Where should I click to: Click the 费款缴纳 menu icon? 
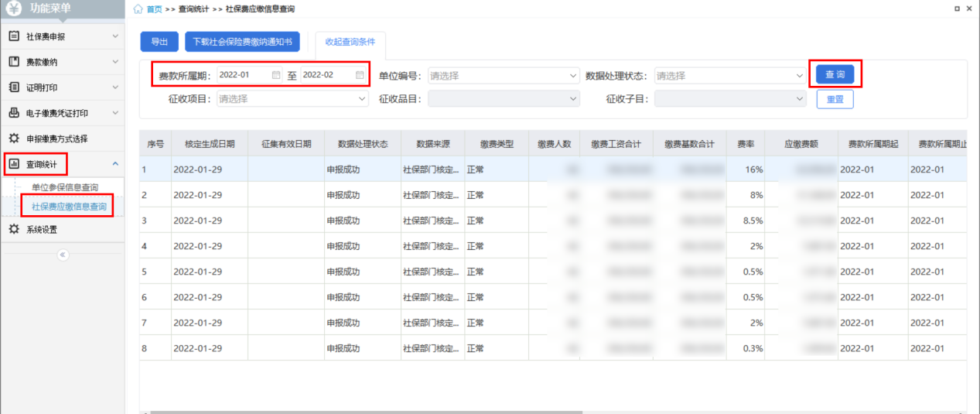click(x=14, y=62)
